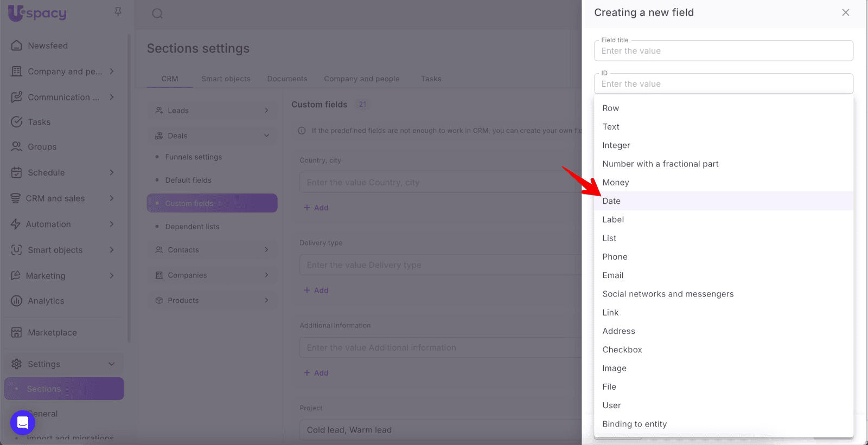Image resolution: width=868 pixels, height=445 pixels.
Task: Collapse the Deals settings section
Action: [266, 136]
